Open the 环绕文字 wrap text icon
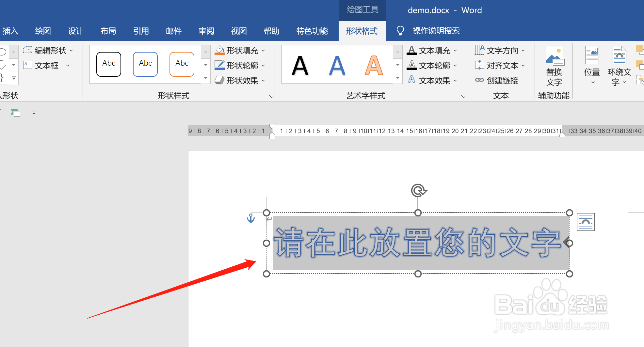Screen dimensions: 644x347 click(619, 55)
